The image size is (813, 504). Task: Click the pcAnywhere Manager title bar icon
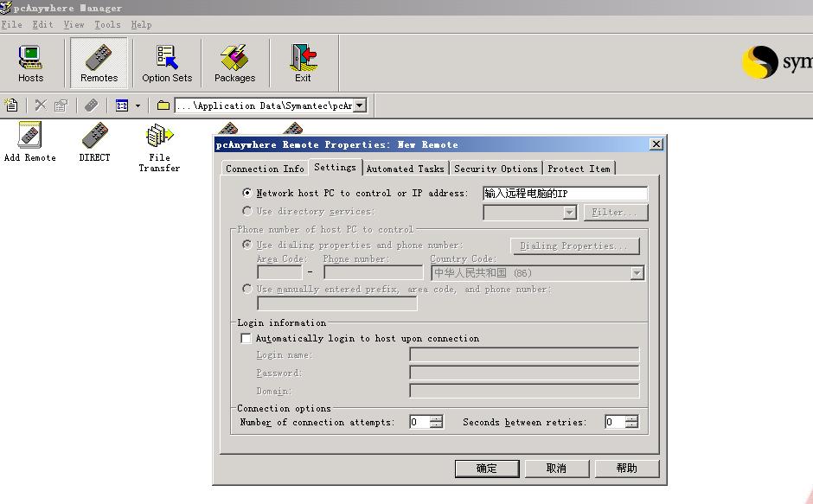tap(6, 7)
